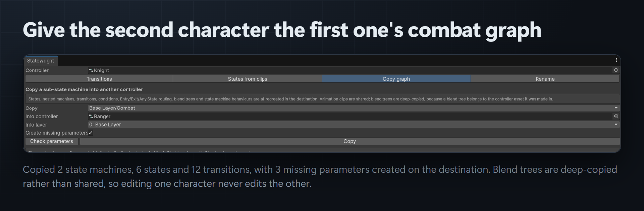Click the Copy a sub-state machine heading

point(84,89)
